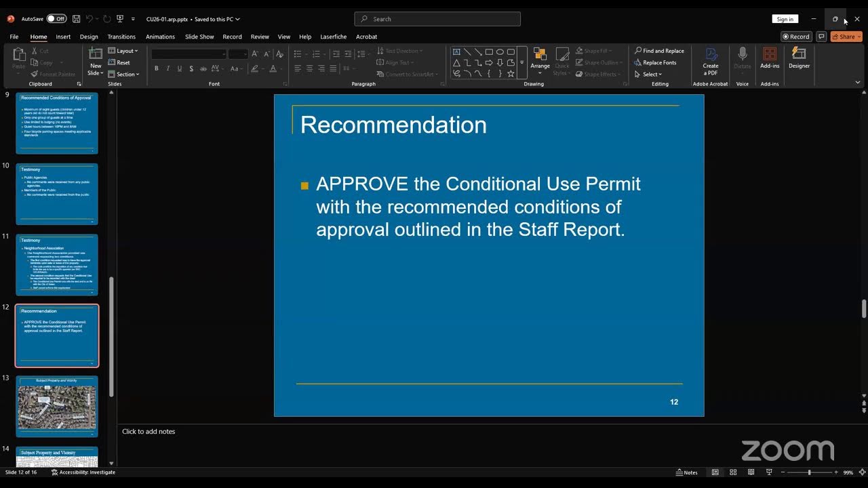This screenshot has width=868, height=488.
Task: Select slide 9 thumbnail
Action: coord(57,123)
